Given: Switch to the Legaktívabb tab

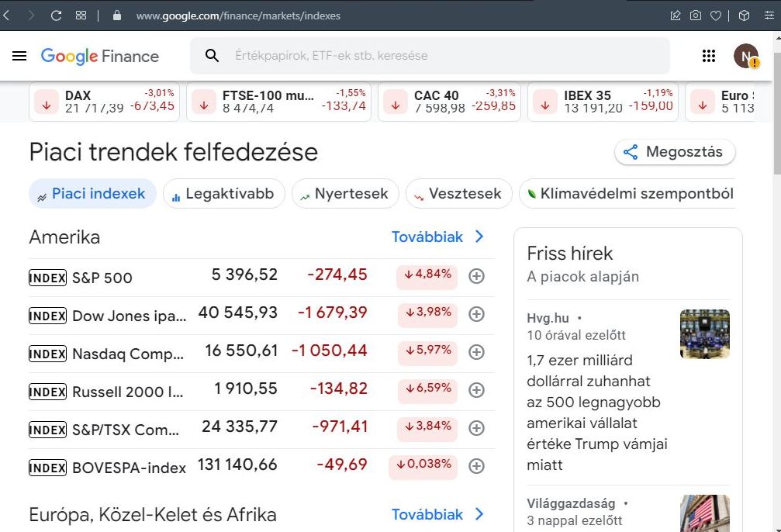Looking at the screenshot, I should [x=224, y=193].
